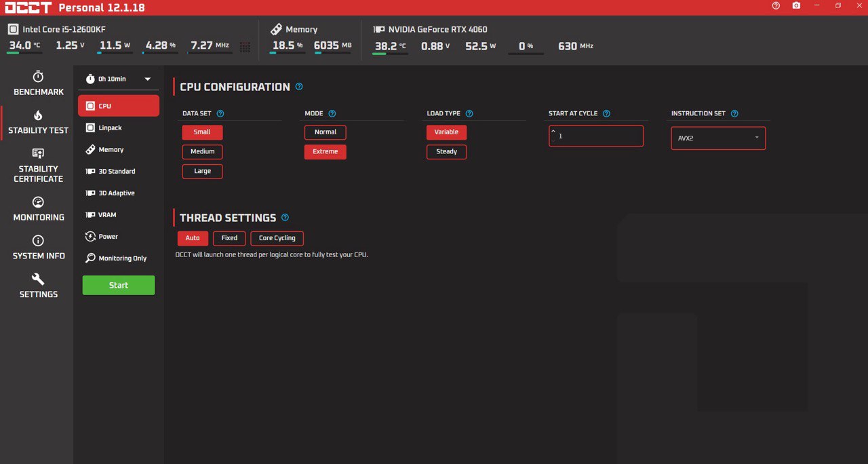868x464 pixels.
Task: Set mode to Extreme
Action: pos(325,151)
